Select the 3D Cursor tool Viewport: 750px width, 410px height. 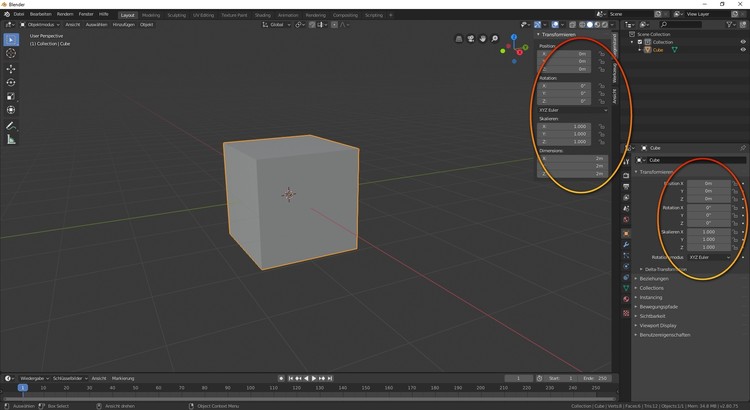[11, 53]
